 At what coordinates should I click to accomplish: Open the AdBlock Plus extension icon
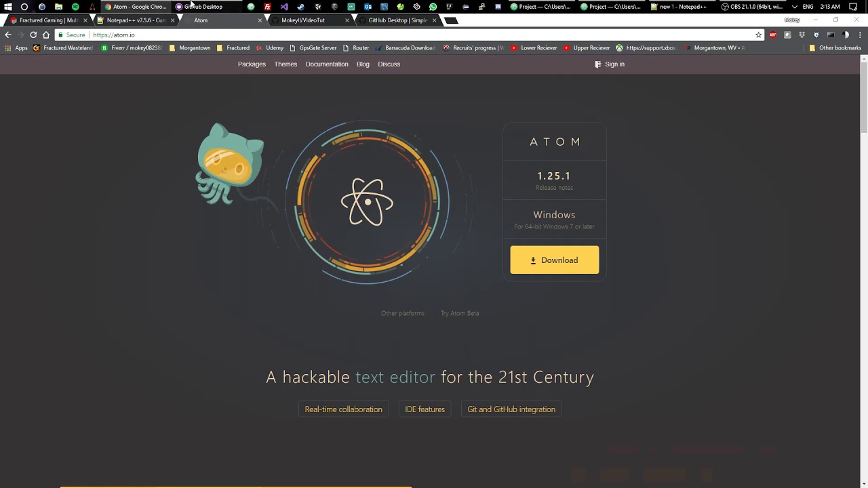[772, 35]
